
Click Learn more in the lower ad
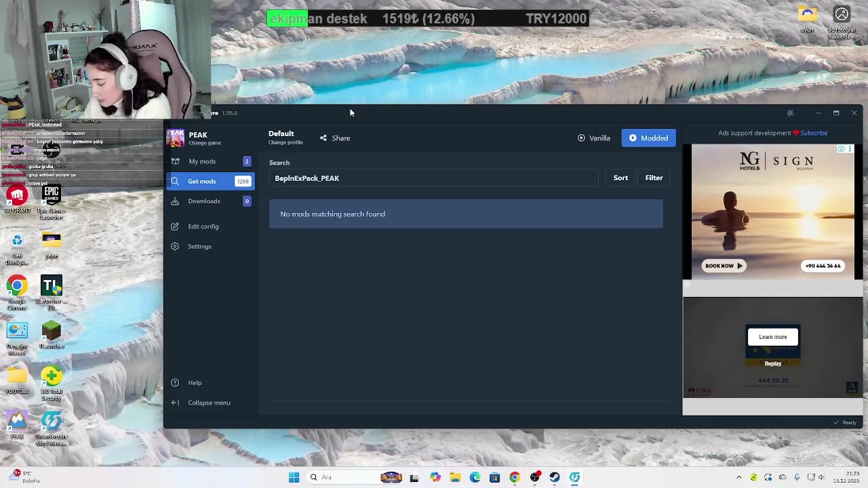tap(773, 337)
